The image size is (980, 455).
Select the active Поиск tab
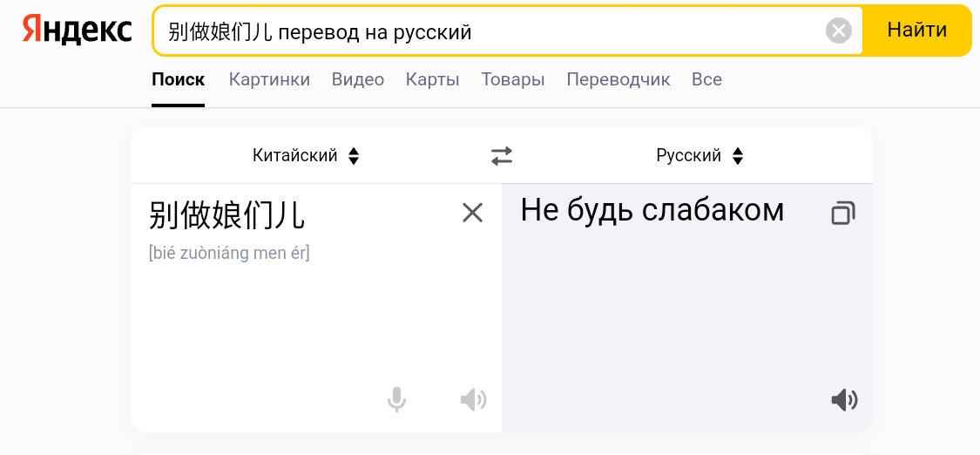click(x=178, y=79)
